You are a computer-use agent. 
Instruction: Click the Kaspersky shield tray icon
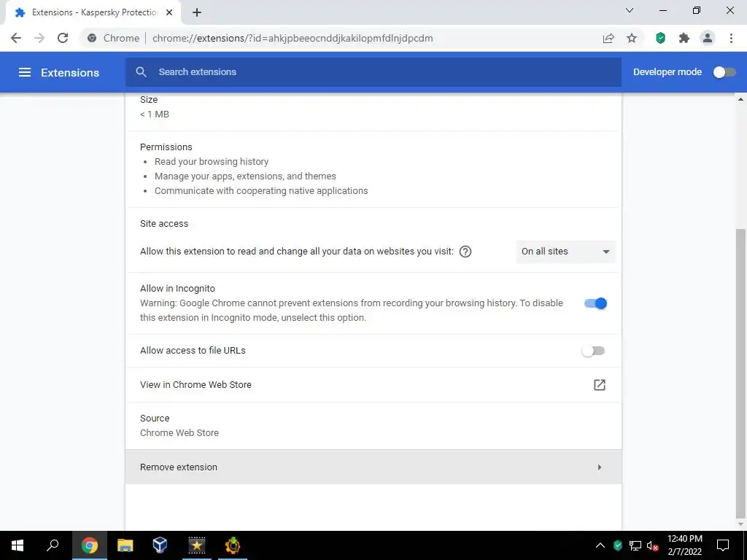coord(618,545)
